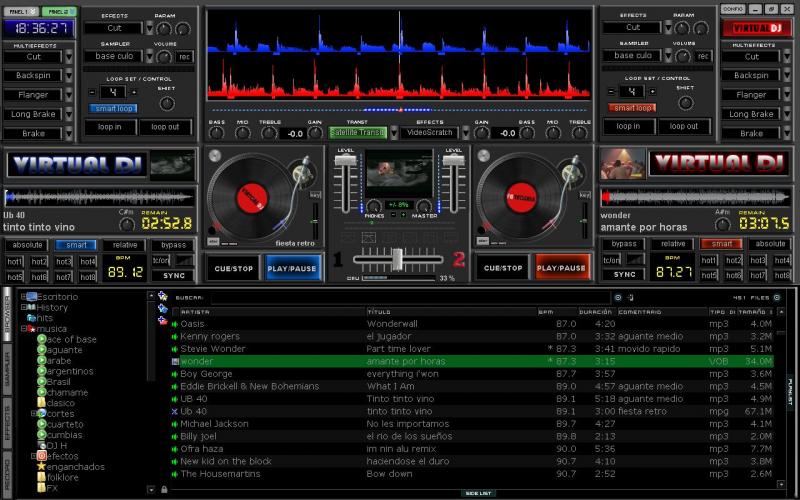Turn the left deck Bass knob

[x=216, y=133]
